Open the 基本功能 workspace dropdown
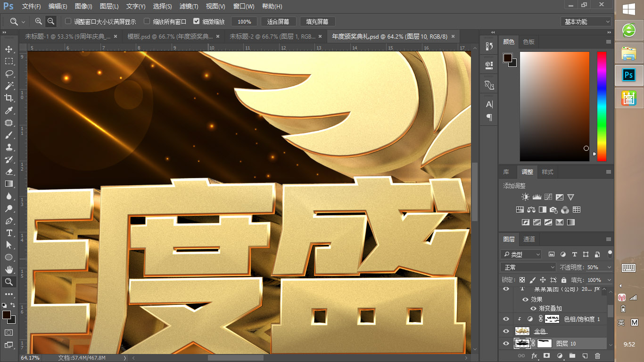644x362 pixels. [x=586, y=22]
